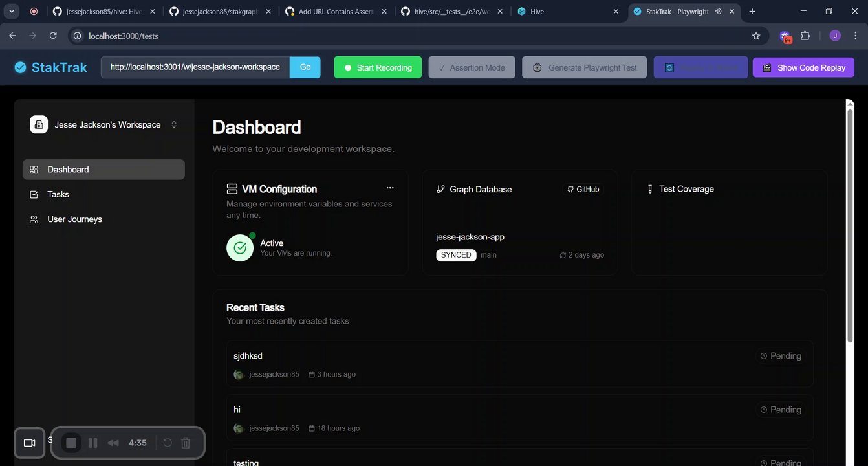
Task: Click the dimmed indigo button beside Show Code Replay
Action: click(700, 67)
